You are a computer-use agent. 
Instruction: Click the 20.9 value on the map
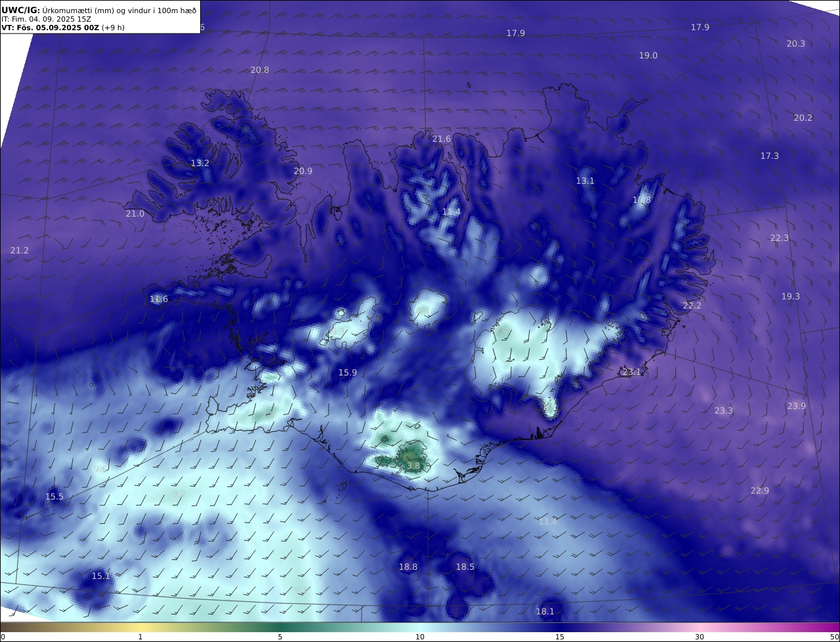tap(303, 171)
